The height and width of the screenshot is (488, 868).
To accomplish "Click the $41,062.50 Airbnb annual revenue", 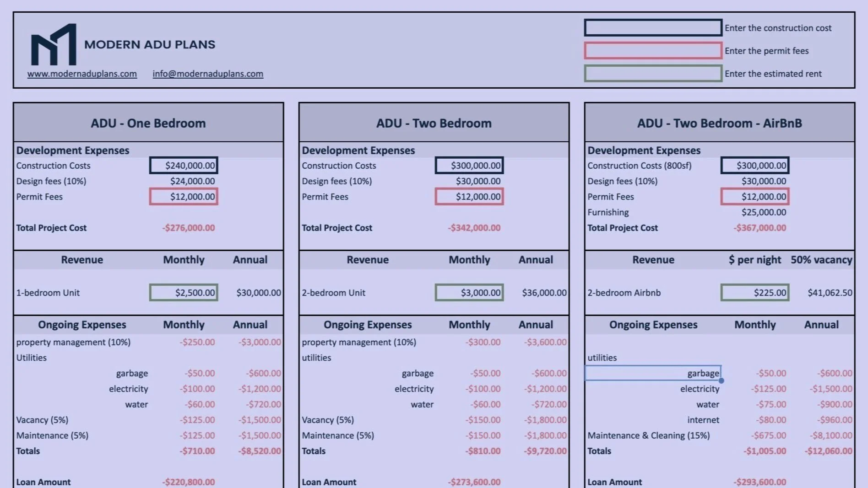I will click(x=830, y=293).
